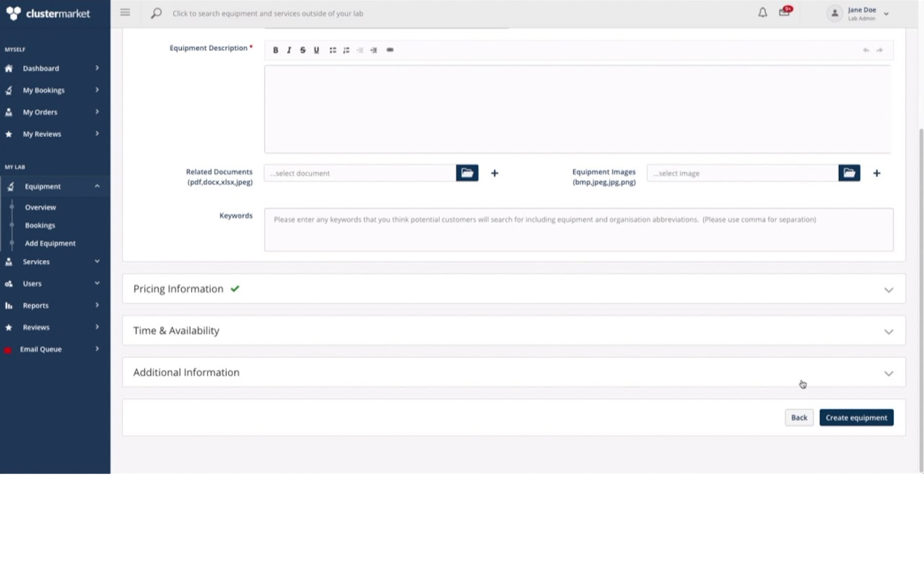Insert a hyperlink in the description
Image resolution: width=924 pixels, height=578 pixels.
(390, 50)
